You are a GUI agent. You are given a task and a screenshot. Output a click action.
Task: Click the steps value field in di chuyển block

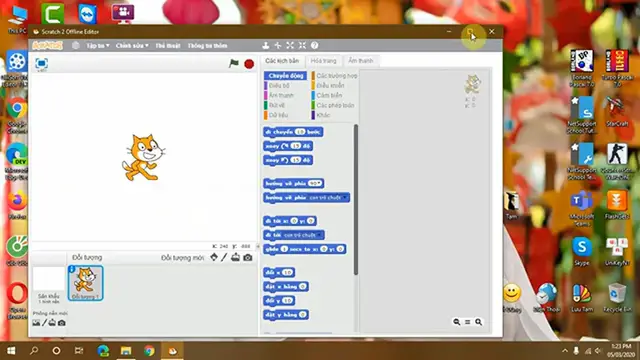[x=300, y=132]
